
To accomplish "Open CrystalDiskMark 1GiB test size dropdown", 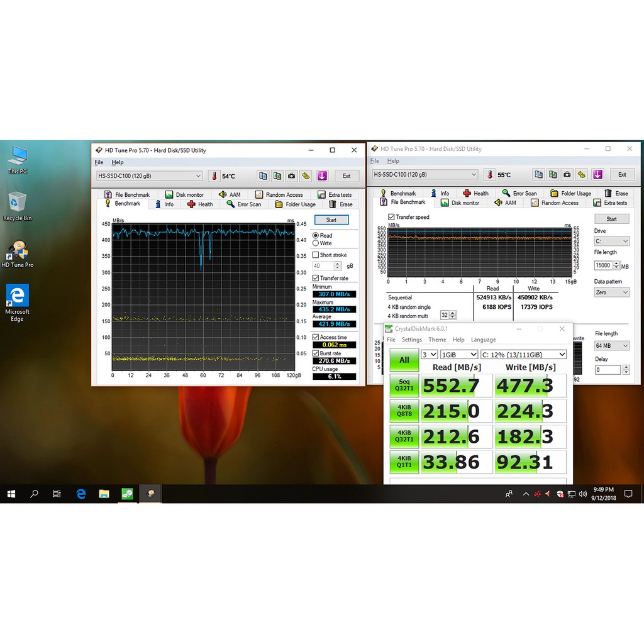I will pos(458,355).
